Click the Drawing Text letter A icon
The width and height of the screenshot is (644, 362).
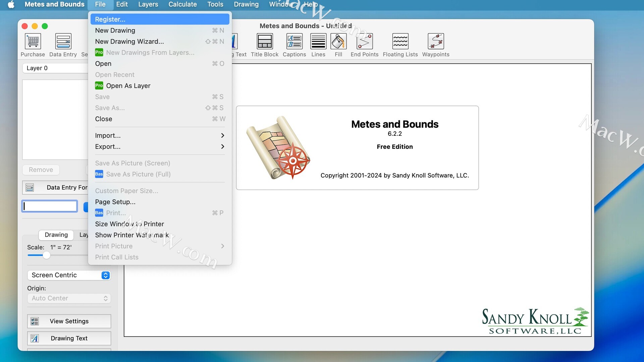click(35, 338)
